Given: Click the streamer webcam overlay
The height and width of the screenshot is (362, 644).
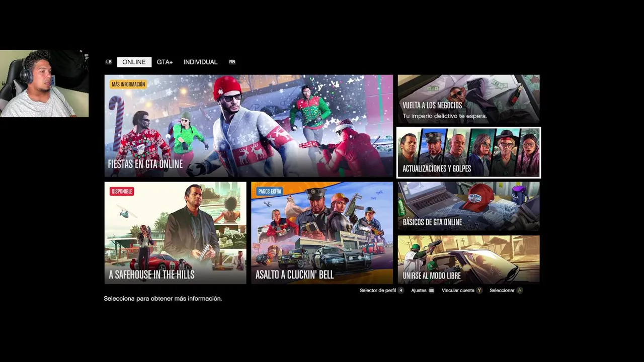Looking at the screenshot, I should [44, 83].
